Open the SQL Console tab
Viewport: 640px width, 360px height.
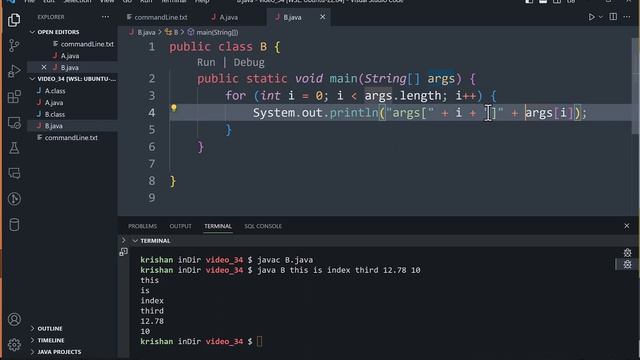[x=263, y=226]
